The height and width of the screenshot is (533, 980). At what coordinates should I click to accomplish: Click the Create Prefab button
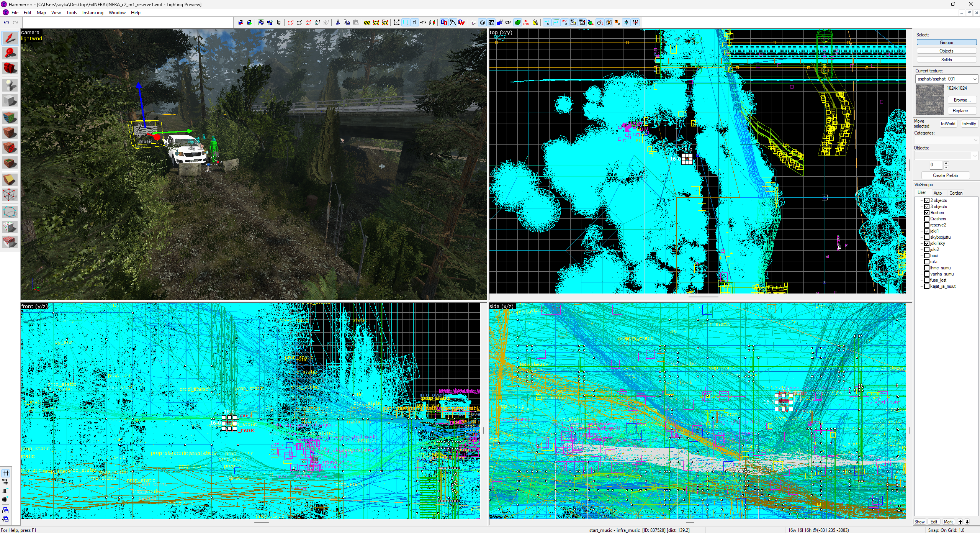pyautogui.click(x=945, y=175)
